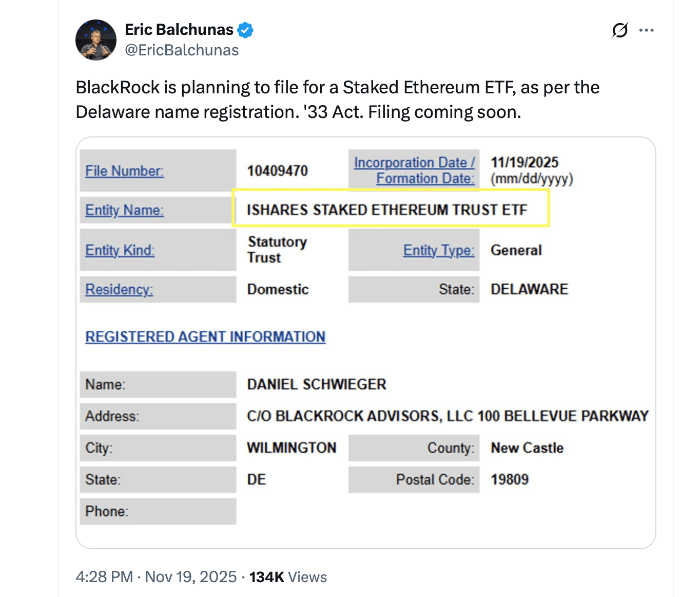This screenshot has height=597, width=700.
Task: Select the display name Eric Balchunas
Action: [x=179, y=29]
